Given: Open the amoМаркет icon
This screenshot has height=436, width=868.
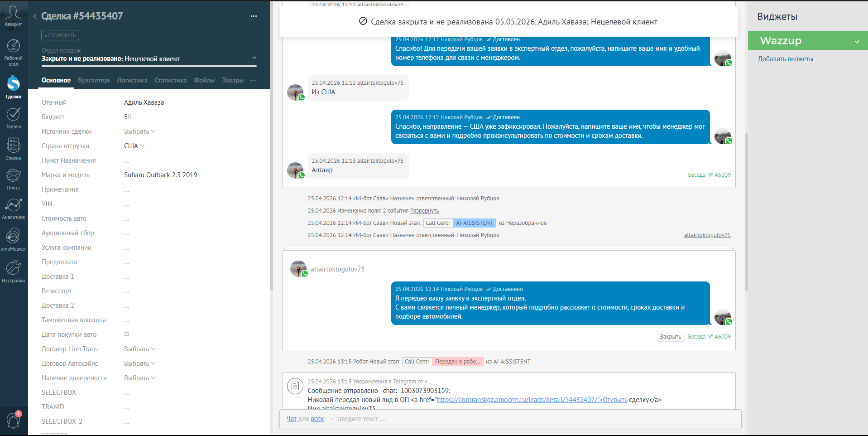Looking at the screenshot, I should coord(13,236).
